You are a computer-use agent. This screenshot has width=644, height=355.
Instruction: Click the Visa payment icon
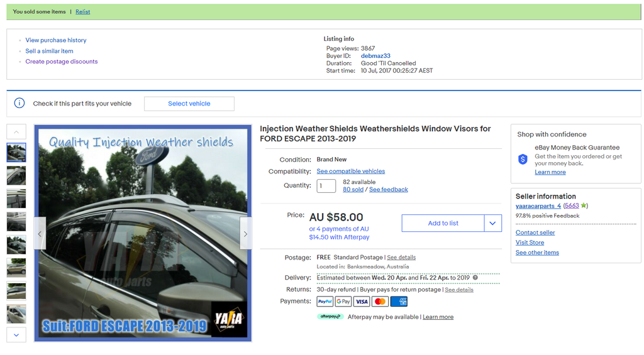[x=362, y=302]
